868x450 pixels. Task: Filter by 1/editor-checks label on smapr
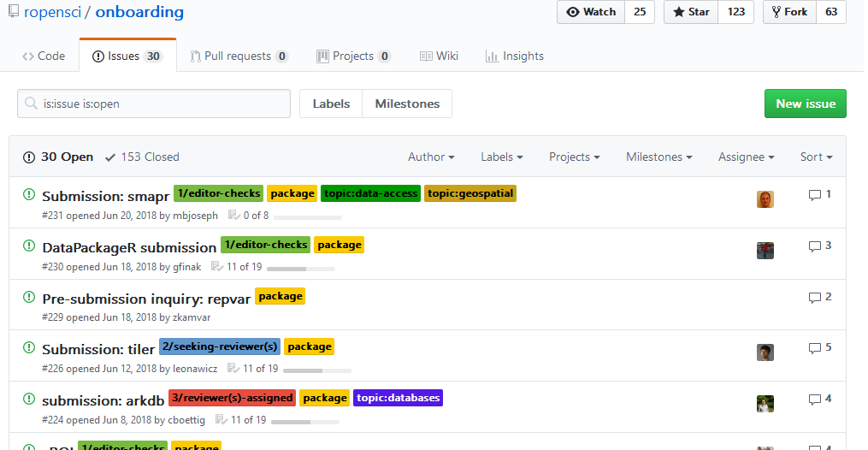pyautogui.click(x=219, y=193)
